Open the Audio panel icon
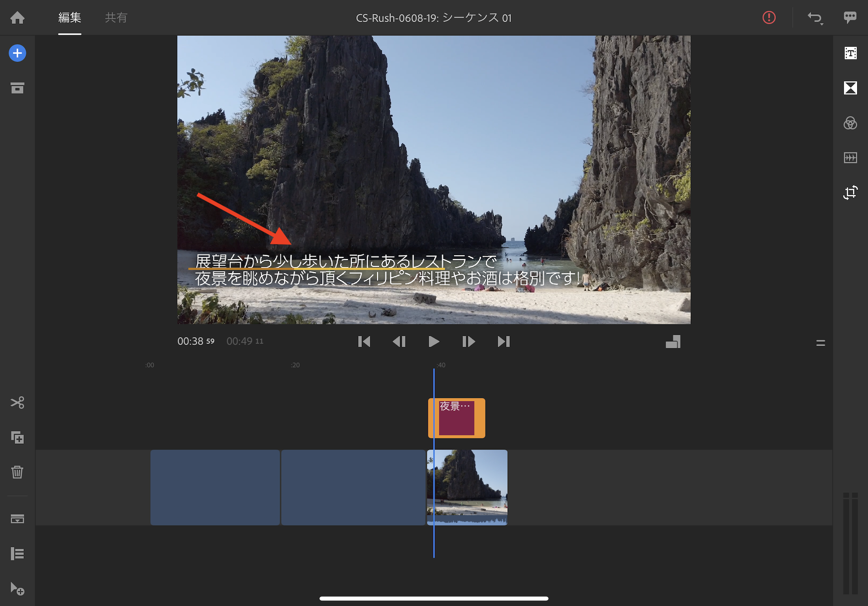 coord(850,157)
